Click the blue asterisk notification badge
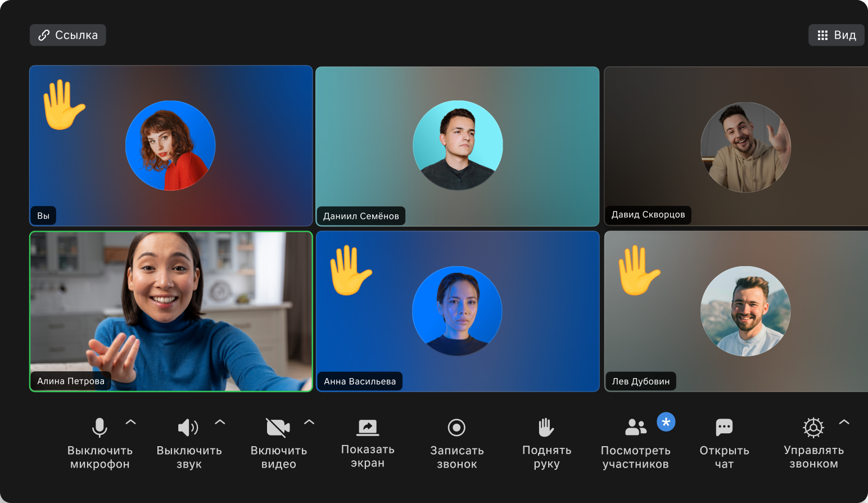868x503 pixels. 666,422
